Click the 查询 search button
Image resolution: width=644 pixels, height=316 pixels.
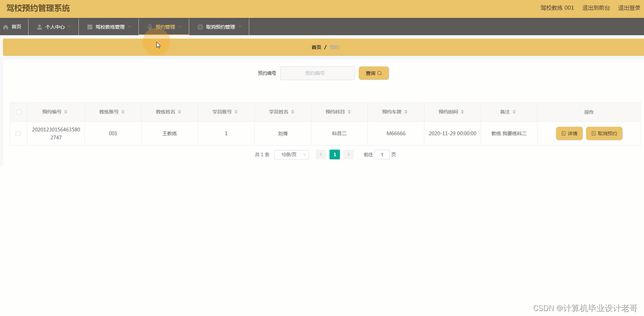374,73
